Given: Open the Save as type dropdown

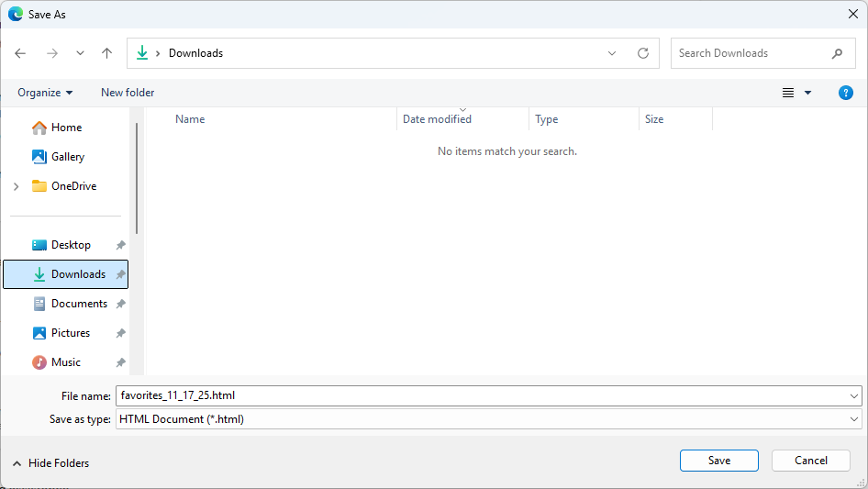Looking at the screenshot, I should tap(854, 419).
